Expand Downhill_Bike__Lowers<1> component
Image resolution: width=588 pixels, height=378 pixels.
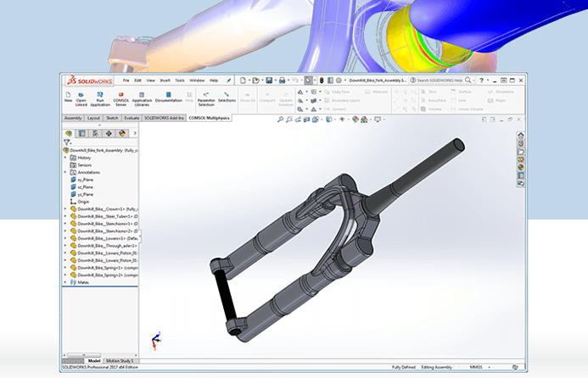point(65,238)
